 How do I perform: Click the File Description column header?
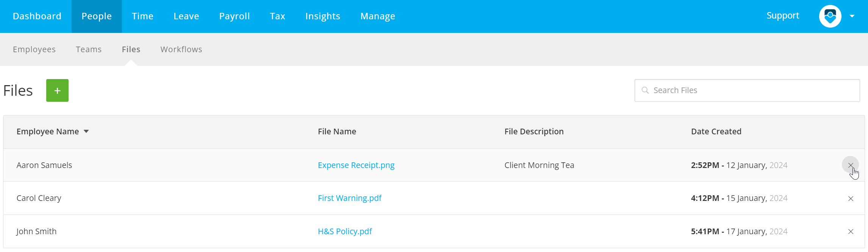(x=534, y=131)
